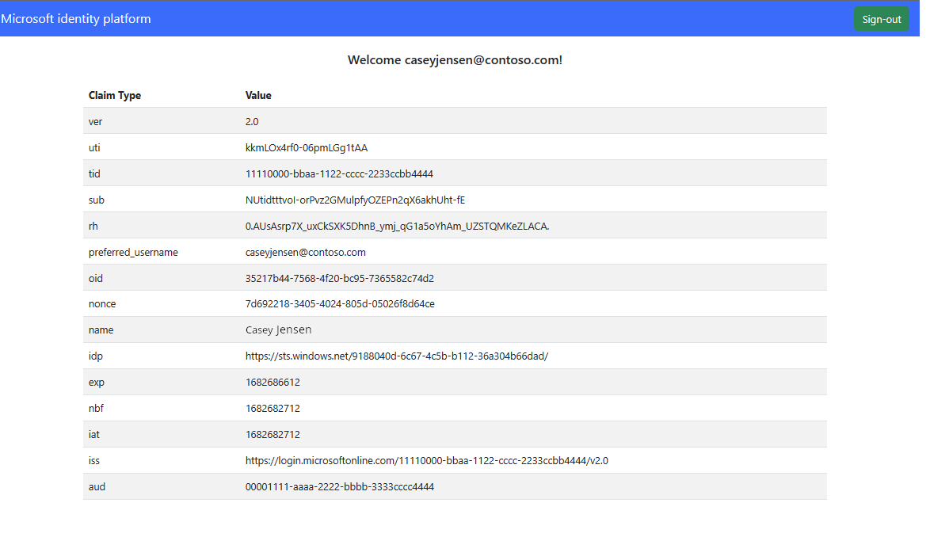The height and width of the screenshot is (560, 930).
Task: Click the rh claim label
Action: pos(93,226)
